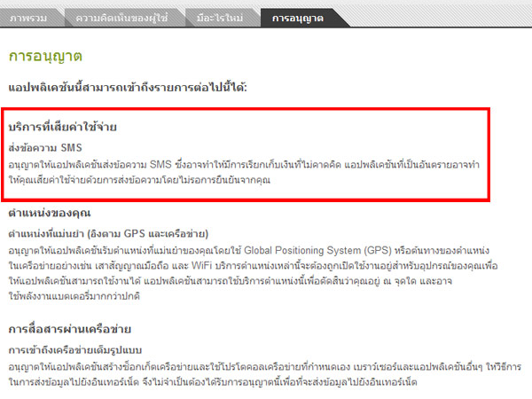
Task: Select the ส่งข้อความ SMS permission title
Action: point(44,147)
